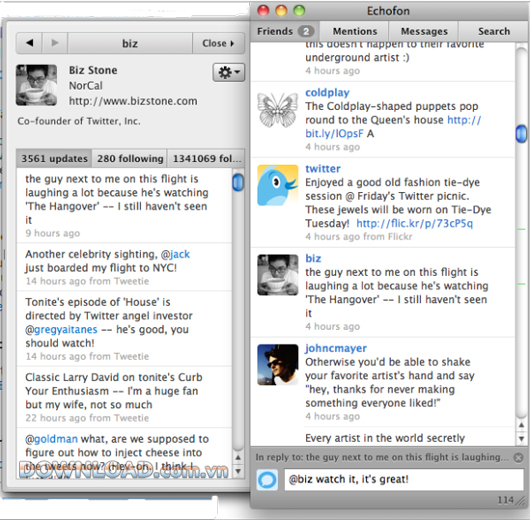This screenshot has width=530, height=520.
Task: Click the 'Co-founder of Twitter, Inc.' bio text
Action: (79, 121)
